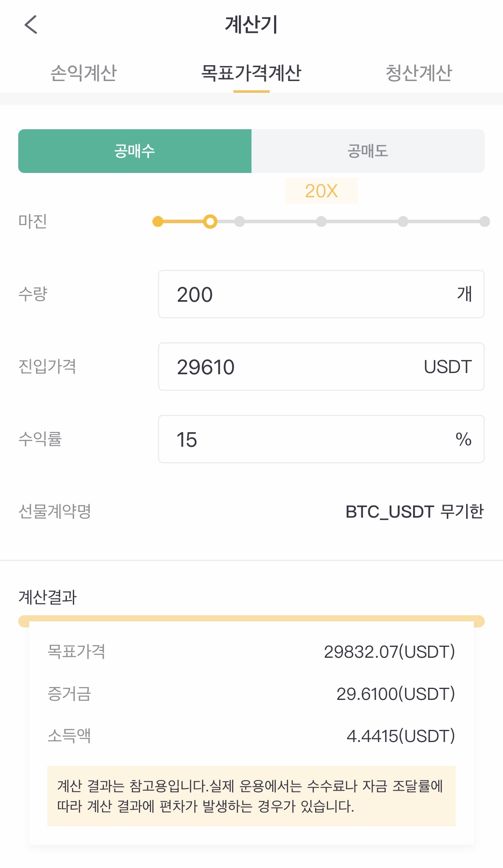Click the 목표가격 result 29832.07(USDT)
This screenshot has width=503, height=868.
click(390, 652)
